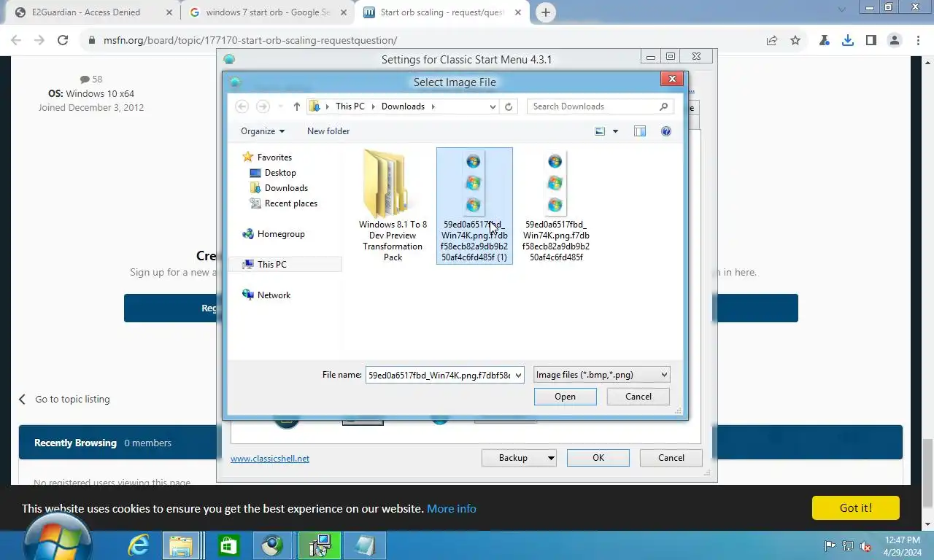Refresh the Downloads folder view
Image resolution: width=934 pixels, height=560 pixels.
click(509, 106)
